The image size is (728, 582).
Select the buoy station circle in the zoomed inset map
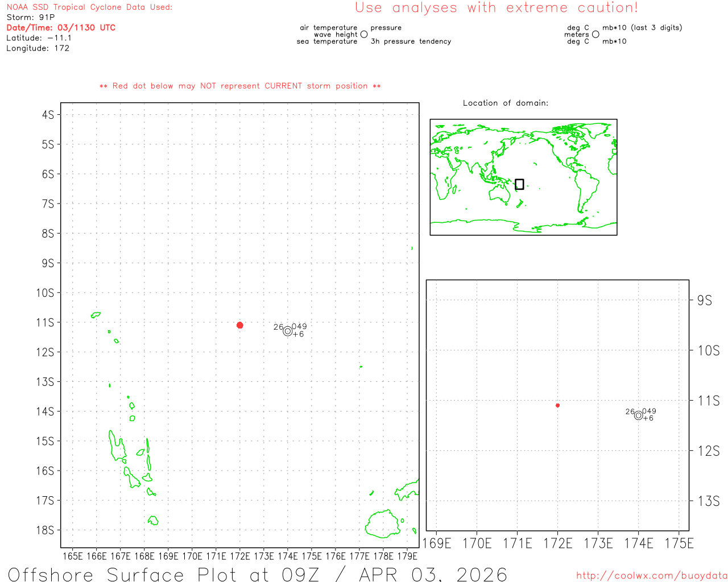click(639, 415)
